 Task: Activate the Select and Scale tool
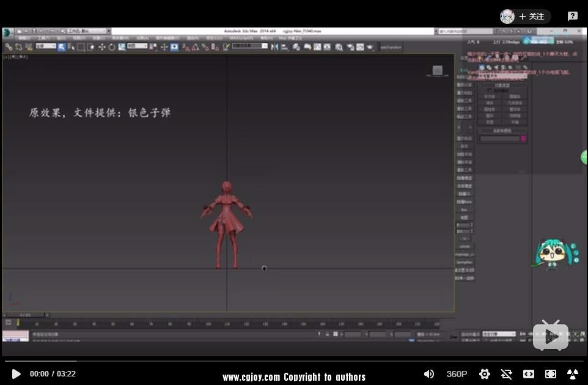[x=122, y=47]
